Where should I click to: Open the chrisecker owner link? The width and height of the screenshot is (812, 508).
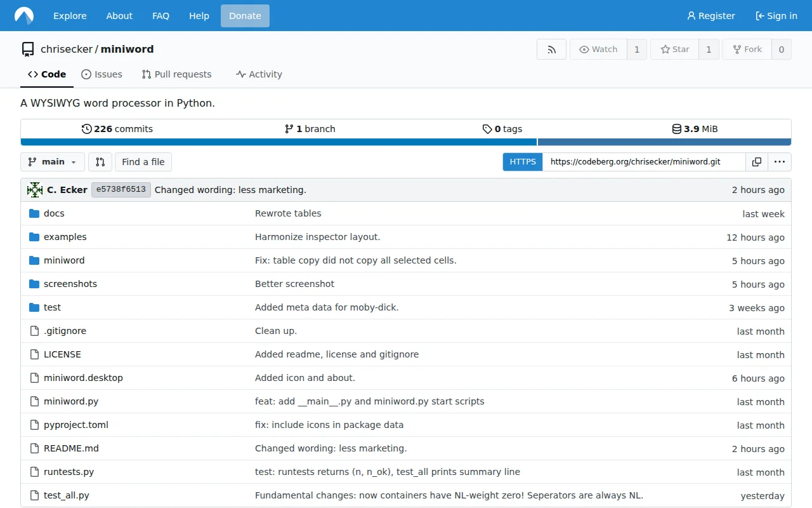[x=67, y=50]
